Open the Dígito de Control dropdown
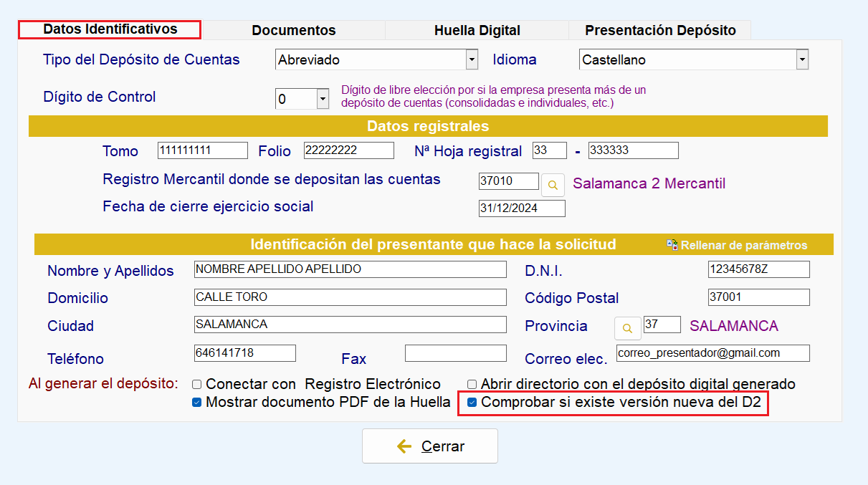868x485 pixels. pyautogui.click(x=323, y=99)
